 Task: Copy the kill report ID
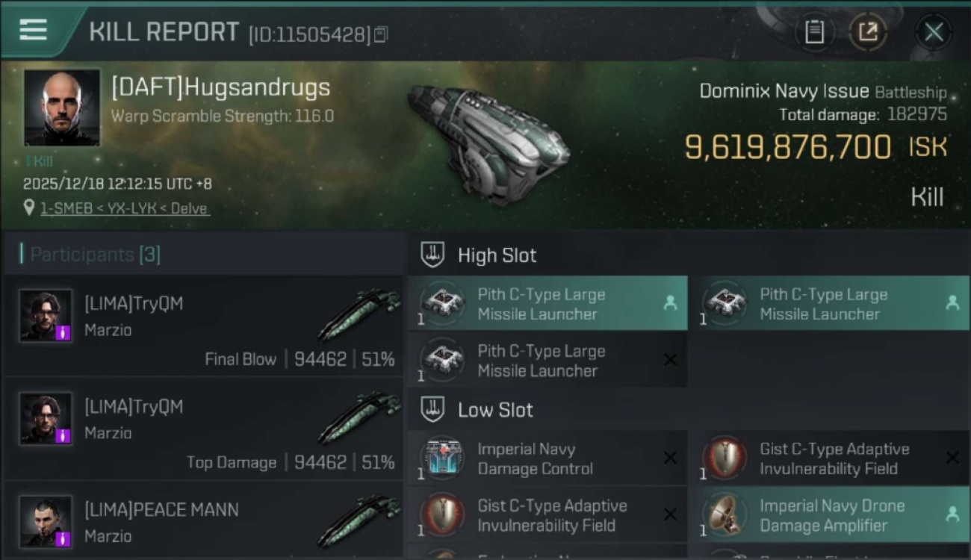(381, 34)
